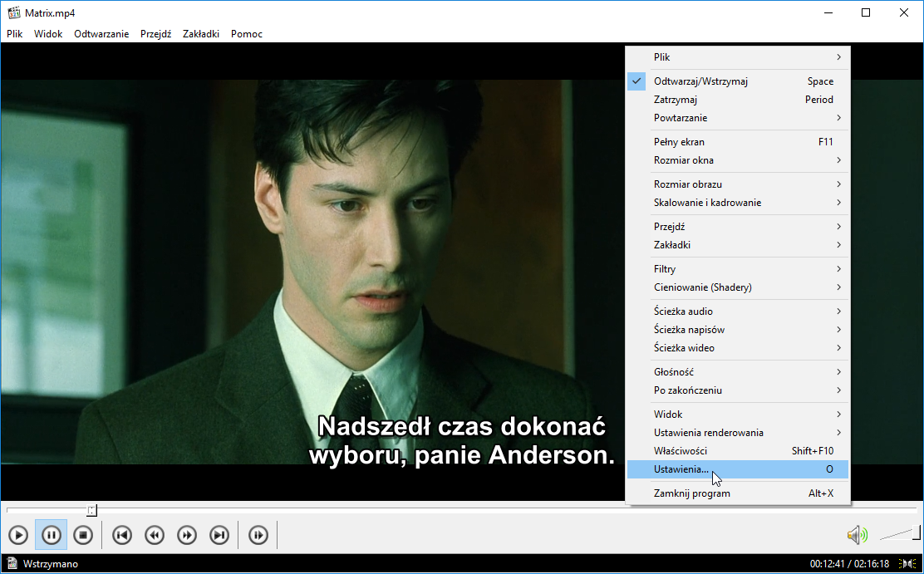This screenshot has height=574, width=924.
Task: Click the time display 00:12:41 / 02:16:18
Action: (x=849, y=564)
